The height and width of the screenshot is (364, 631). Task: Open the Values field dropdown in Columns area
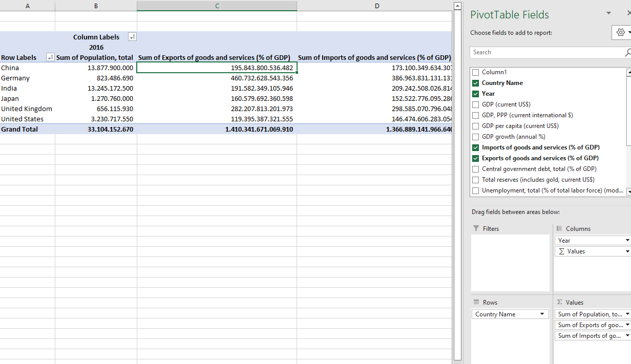(x=627, y=251)
